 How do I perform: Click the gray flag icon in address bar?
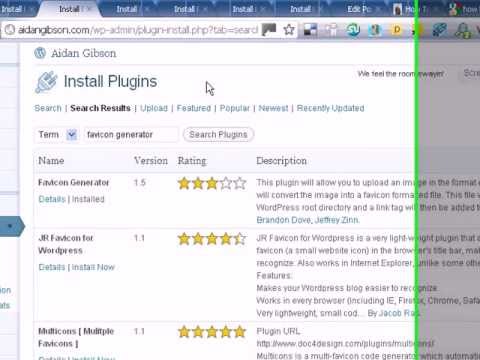pos(269,30)
